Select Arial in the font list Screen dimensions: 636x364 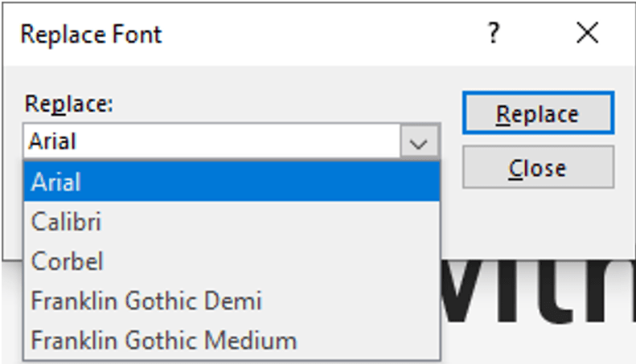click(56, 182)
